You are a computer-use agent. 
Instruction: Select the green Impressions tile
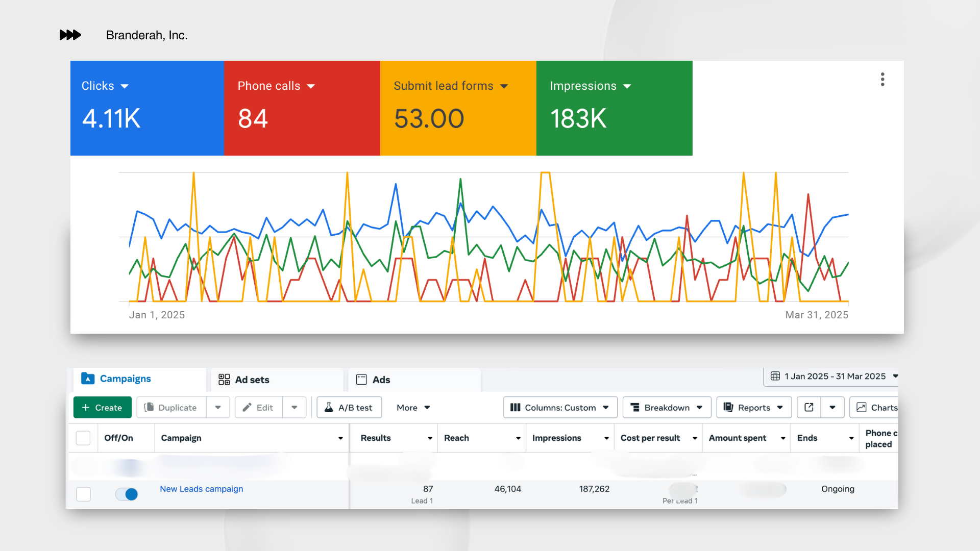click(615, 108)
